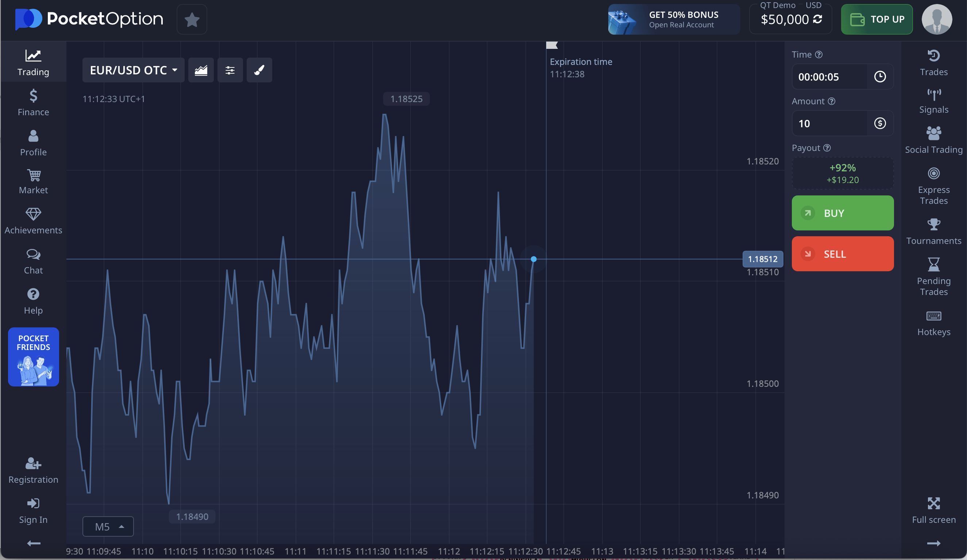Click the expiration time flag marker

pyautogui.click(x=552, y=45)
